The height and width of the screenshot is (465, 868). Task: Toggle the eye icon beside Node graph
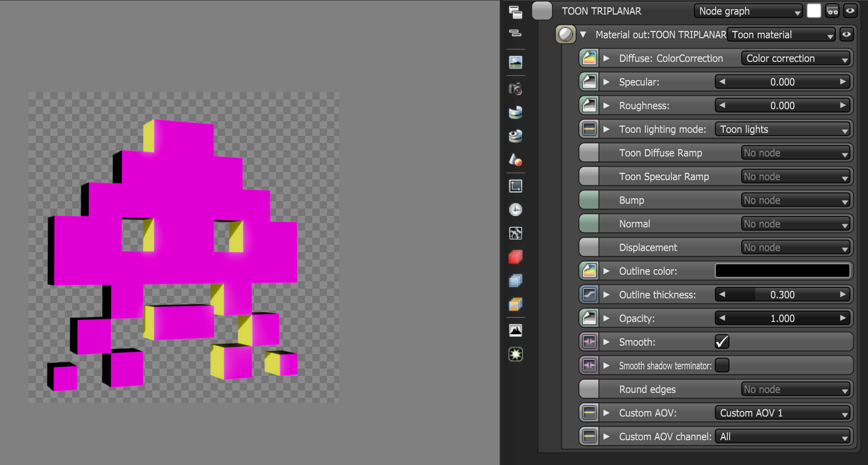click(850, 11)
